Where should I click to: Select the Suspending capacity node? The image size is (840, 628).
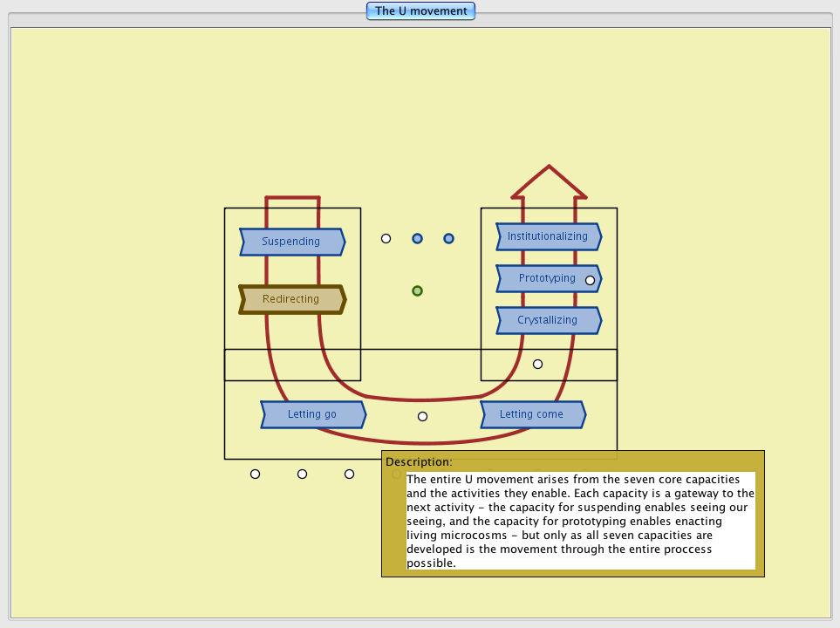click(x=291, y=242)
